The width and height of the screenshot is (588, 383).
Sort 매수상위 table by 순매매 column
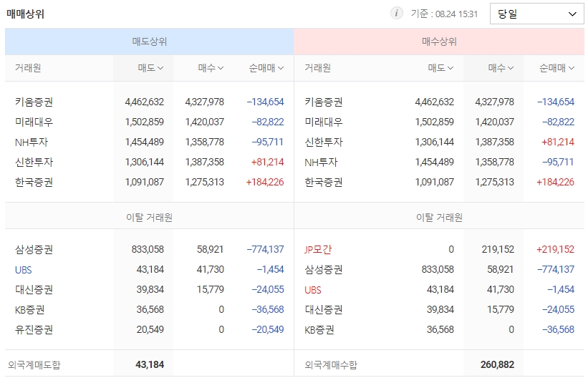(x=556, y=68)
